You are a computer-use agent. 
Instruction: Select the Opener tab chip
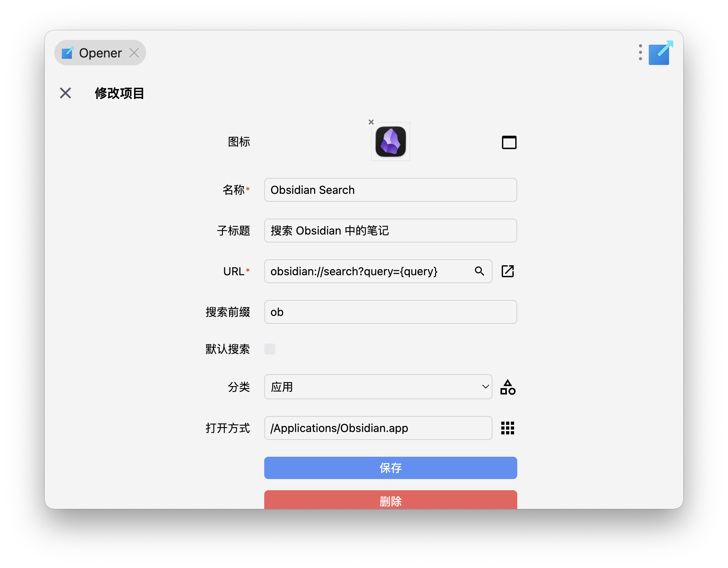point(100,53)
